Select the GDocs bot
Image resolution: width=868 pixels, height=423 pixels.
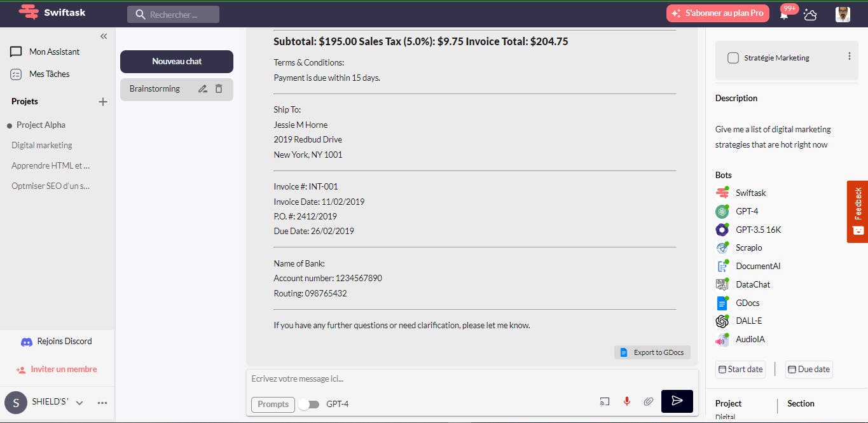pos(738,303)
